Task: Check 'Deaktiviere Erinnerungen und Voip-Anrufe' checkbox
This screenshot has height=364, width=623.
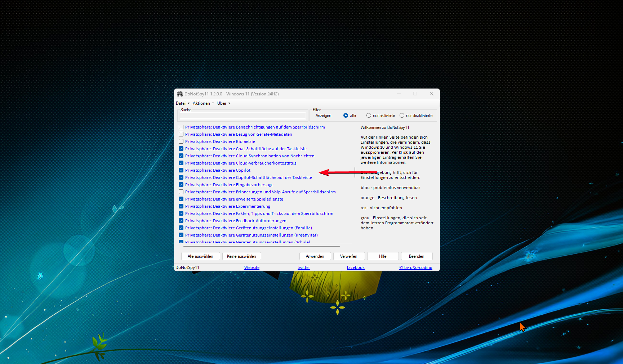Action: pyautogui.click(x=181, y=192)
